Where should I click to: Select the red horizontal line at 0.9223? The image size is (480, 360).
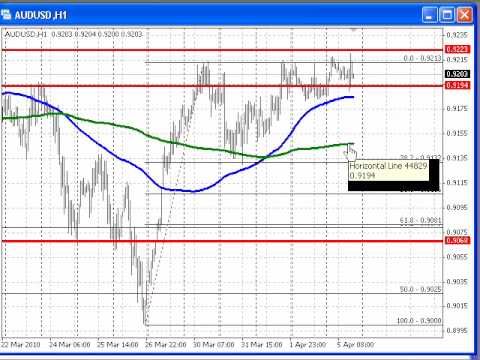(x=223, y=50)
